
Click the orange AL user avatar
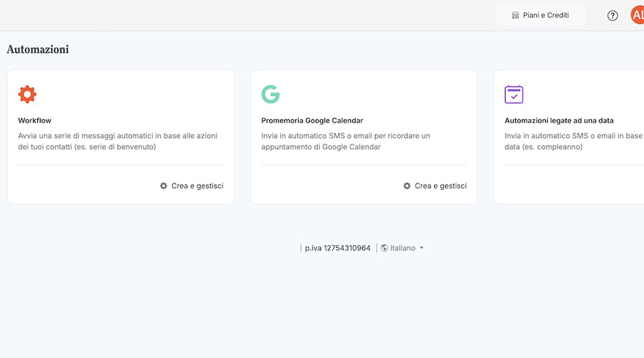tap(637, 16)
